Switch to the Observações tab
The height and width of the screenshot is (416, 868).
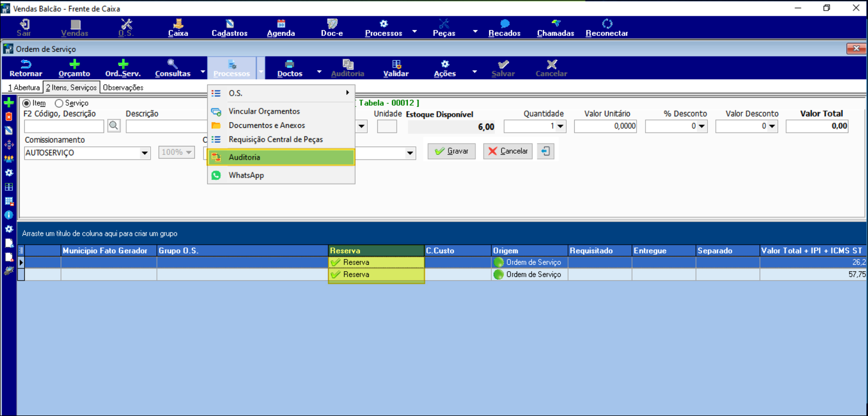[123, 88]
